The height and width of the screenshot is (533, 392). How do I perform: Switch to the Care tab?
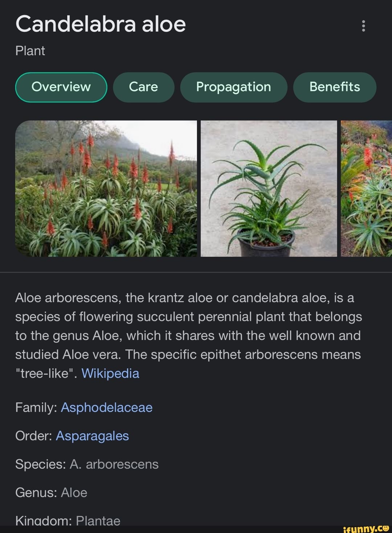[x=143, y=87]
